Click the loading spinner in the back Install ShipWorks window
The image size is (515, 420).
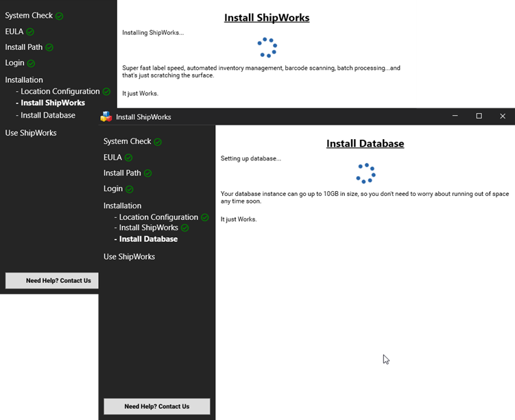(x=267, y=47)
